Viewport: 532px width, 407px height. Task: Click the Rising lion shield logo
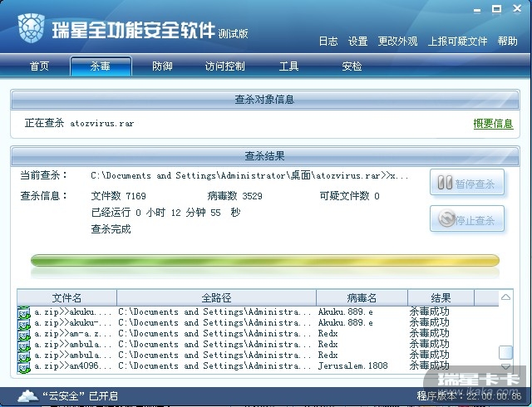coord(32,27)
